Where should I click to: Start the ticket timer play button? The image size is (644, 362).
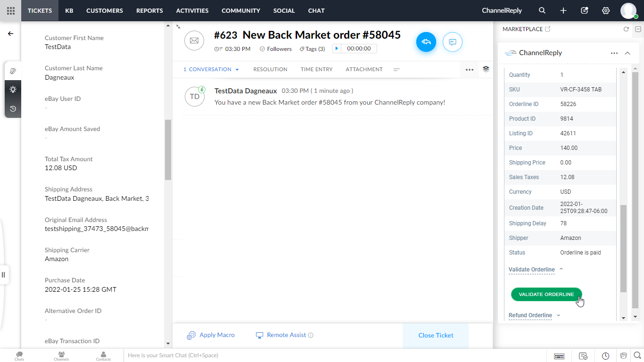337,49
